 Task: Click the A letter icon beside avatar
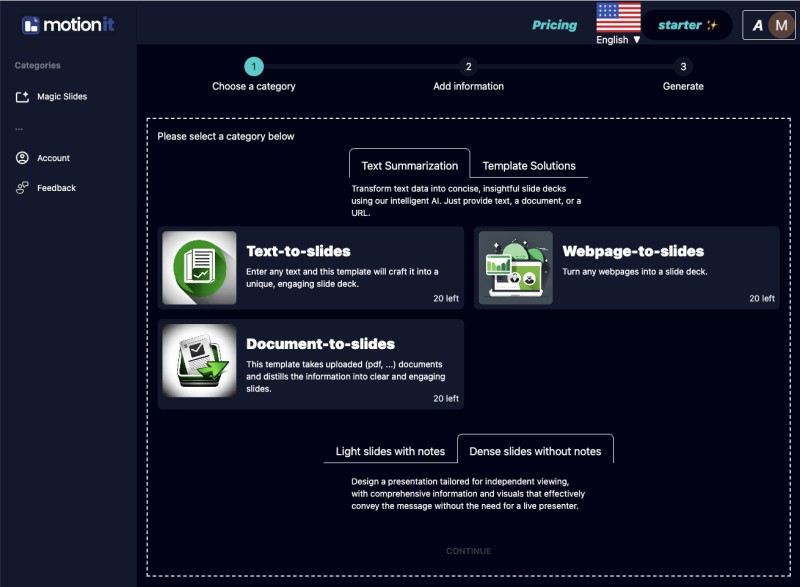[x=758, y=25]
